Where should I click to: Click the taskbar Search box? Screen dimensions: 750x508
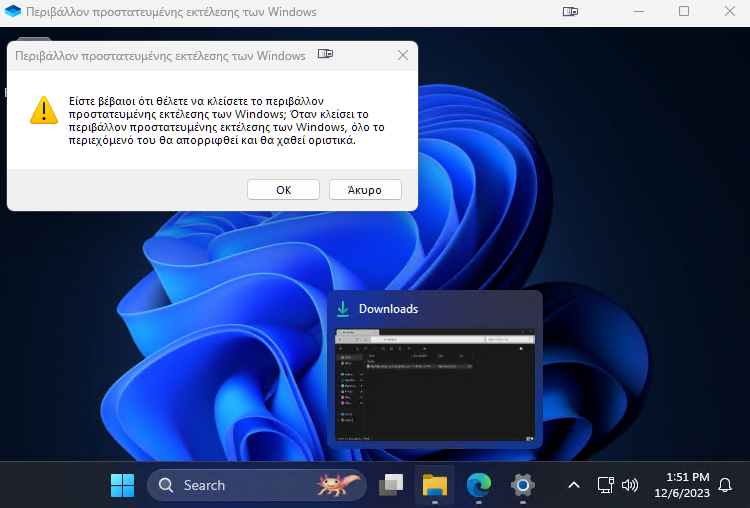[x=257, y=485]
